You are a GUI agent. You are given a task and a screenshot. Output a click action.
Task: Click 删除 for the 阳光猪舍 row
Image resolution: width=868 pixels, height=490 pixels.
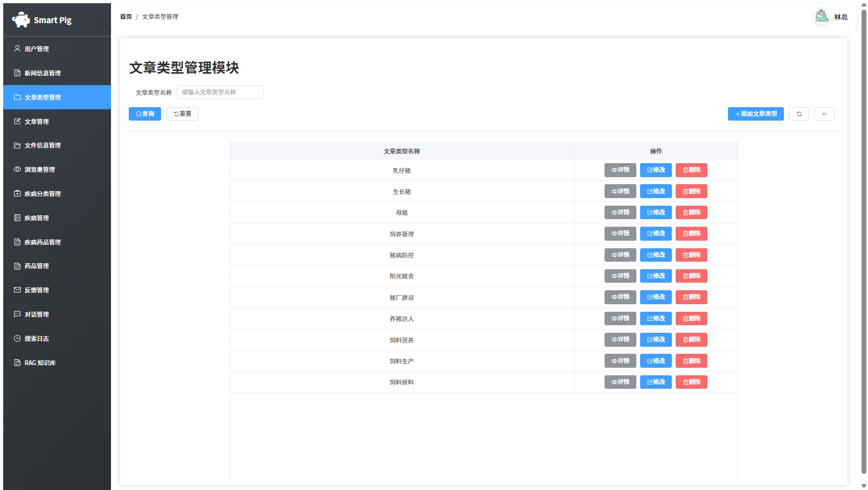[691, 276]
